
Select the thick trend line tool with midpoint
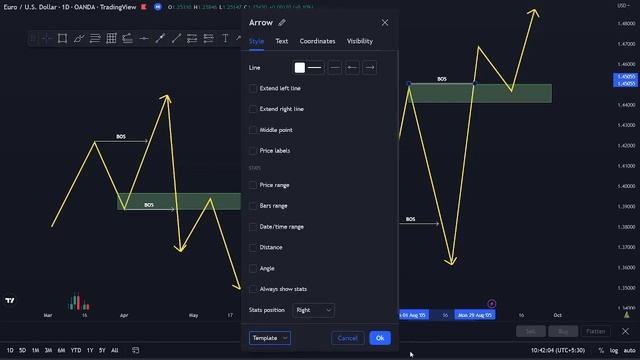(x=160, y=38)
